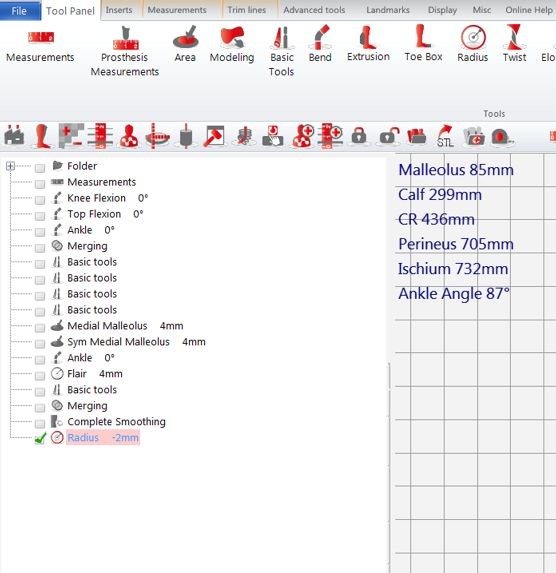Open the Radius tool in ribbon
The image size is (556, 573).
click(472, 43)
